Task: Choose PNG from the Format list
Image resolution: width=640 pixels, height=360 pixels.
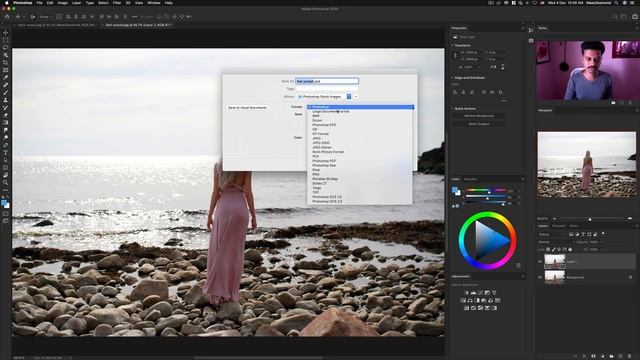Action: pyautogui.click(x=360, y=174)
